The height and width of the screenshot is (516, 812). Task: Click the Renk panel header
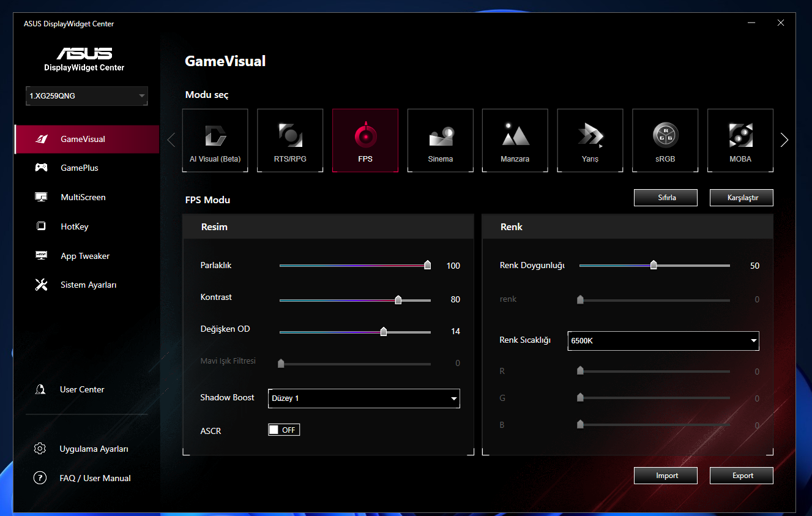[628, 226]
